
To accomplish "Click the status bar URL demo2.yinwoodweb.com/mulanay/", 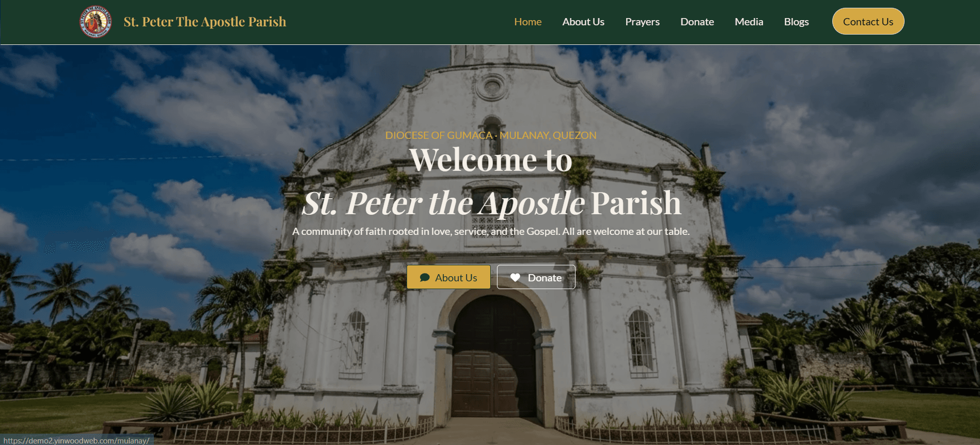I will click(x=76, y=440).
